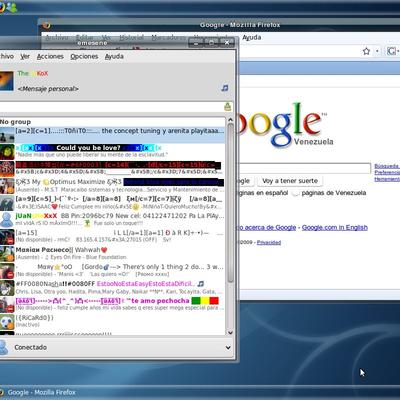Select the Wahwah contact row
The height and width of the screenshot is (400, 400).
112,253
